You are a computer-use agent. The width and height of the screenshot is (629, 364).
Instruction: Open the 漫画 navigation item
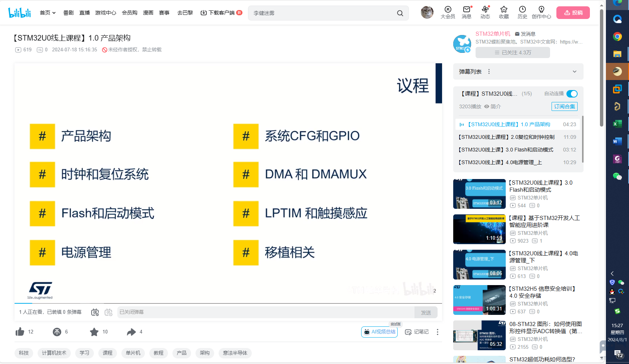148,13
